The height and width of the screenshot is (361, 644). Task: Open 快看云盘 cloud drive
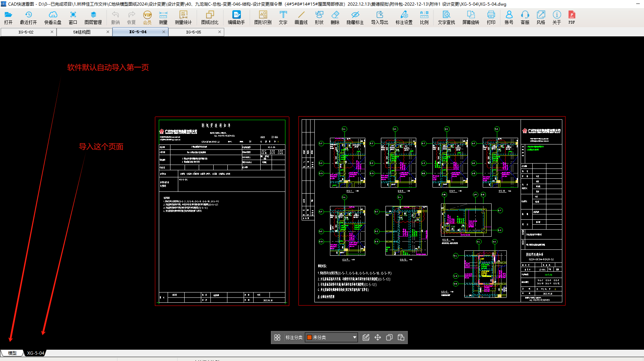pos(53,17)
